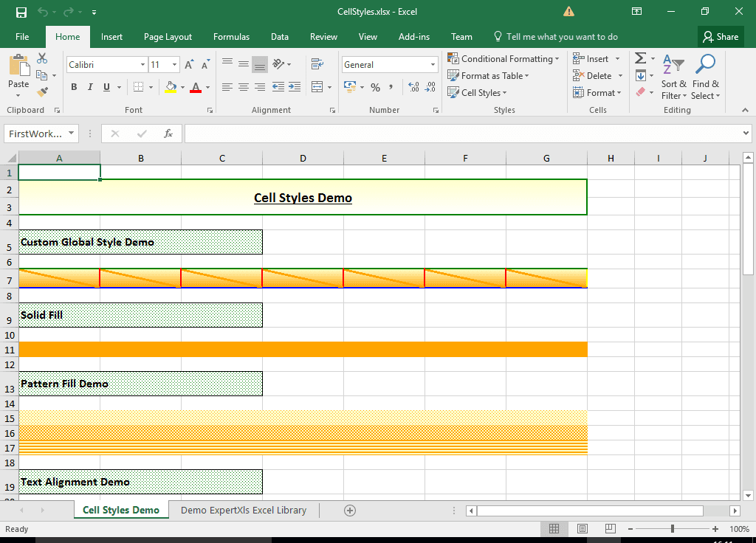Click the AutoSum sigma icon

click(640, 58)
